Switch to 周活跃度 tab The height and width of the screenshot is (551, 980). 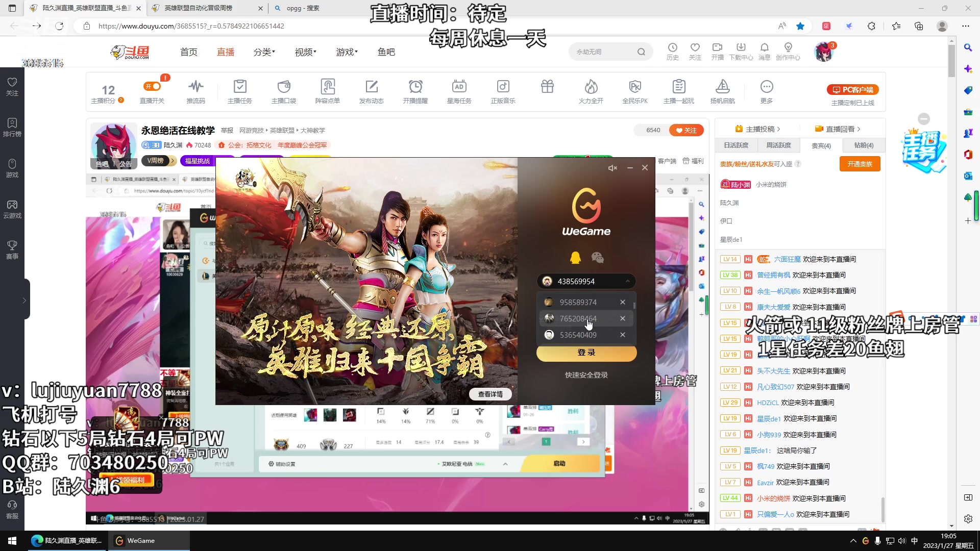[x=778, y=145]
